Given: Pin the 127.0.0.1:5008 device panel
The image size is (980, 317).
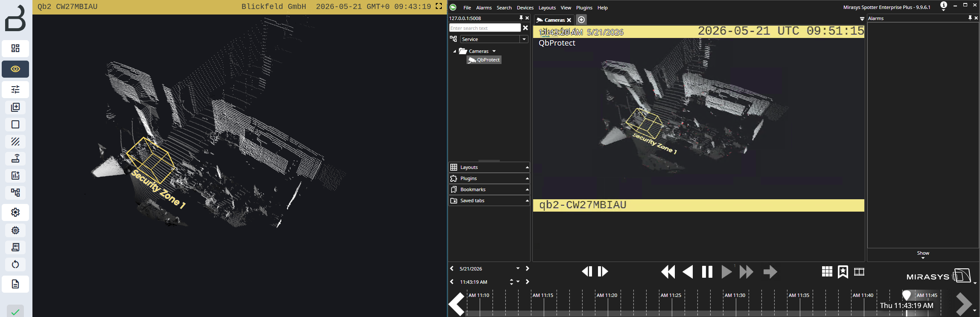Looking at the screenshot, I should coord(521,18).
